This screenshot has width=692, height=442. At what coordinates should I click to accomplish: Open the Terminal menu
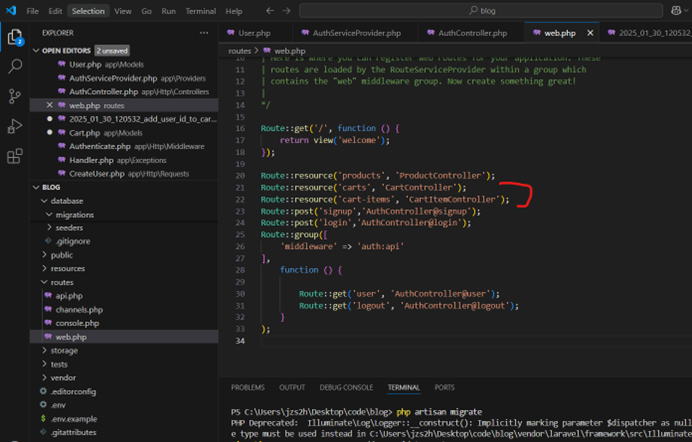(x=200, y=11)
